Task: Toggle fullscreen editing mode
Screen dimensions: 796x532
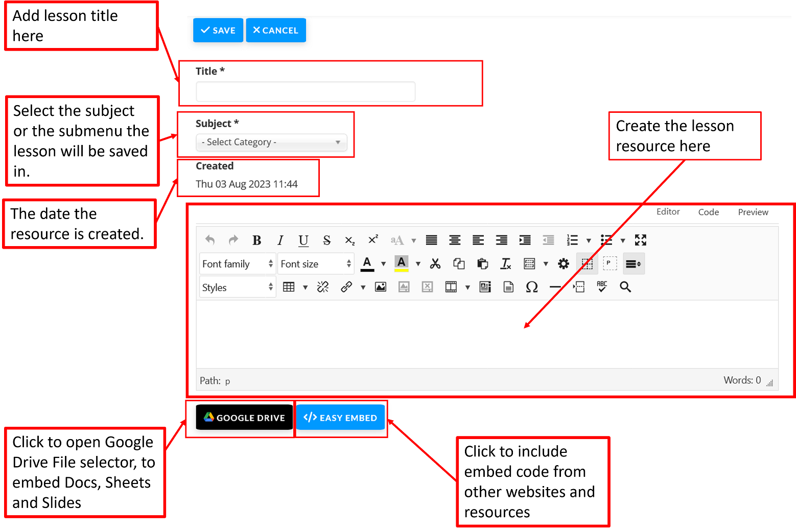Action: coord(641,240)
